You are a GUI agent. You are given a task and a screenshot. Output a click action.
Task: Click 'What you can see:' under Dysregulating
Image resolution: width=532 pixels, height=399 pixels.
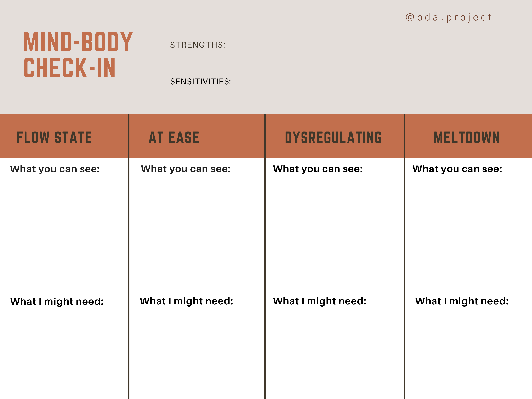[x=318, y=169]
